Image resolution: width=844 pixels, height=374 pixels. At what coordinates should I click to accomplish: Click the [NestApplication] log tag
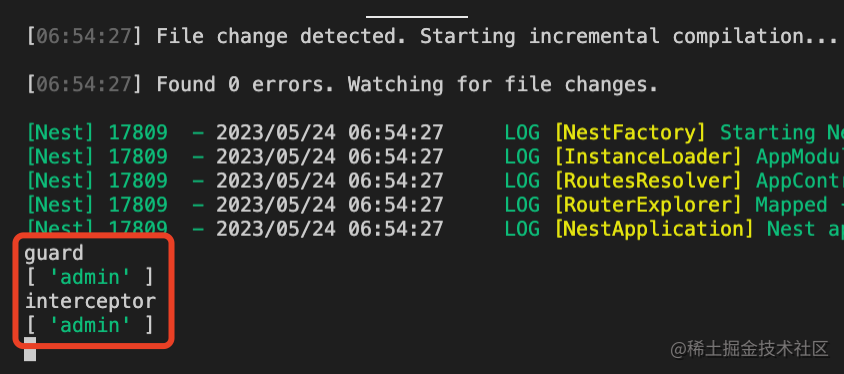(x=655, y=229)
